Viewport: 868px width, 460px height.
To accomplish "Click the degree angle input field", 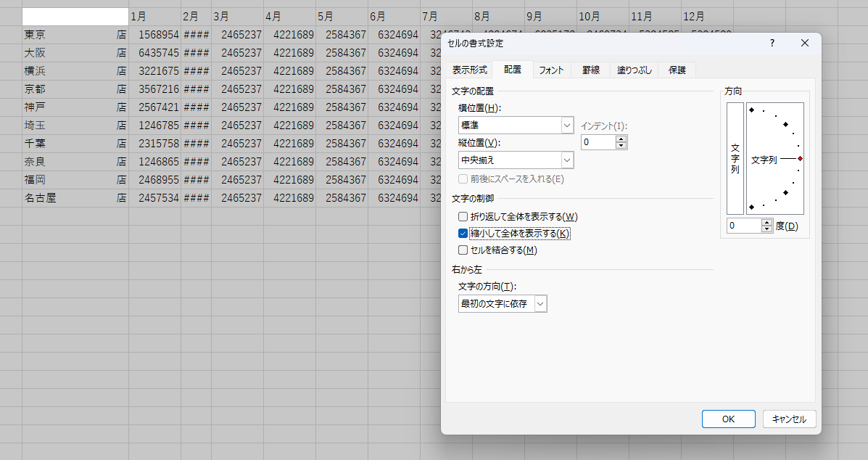I will click(x=743, y=226).
